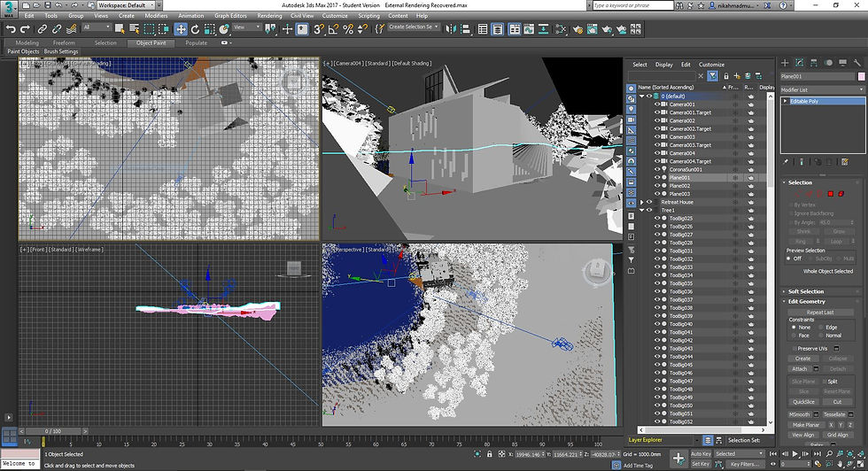Open the Modifiers menu
The height and width of the screenshot is (471, 868).
(x=156, y=16)
